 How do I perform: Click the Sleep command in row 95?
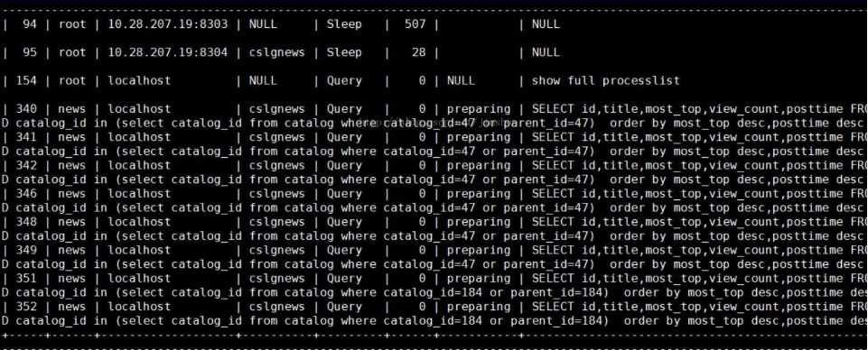[x=344, y=52]
